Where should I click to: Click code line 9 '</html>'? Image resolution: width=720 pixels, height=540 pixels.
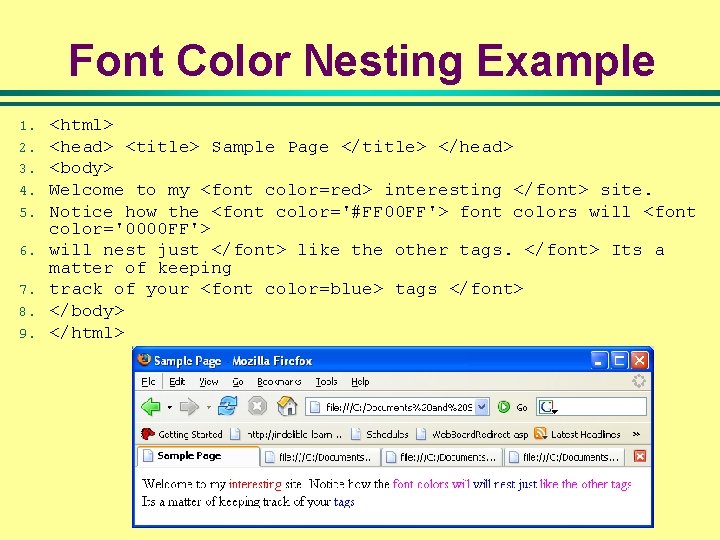[x=86, y=332]
